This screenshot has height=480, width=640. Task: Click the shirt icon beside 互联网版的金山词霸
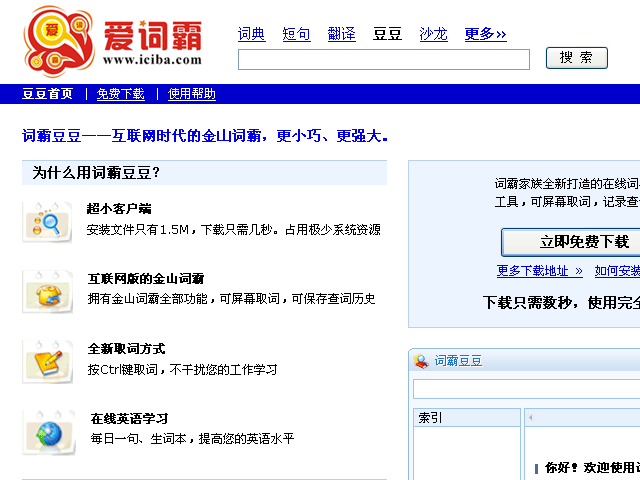point(48,292)
